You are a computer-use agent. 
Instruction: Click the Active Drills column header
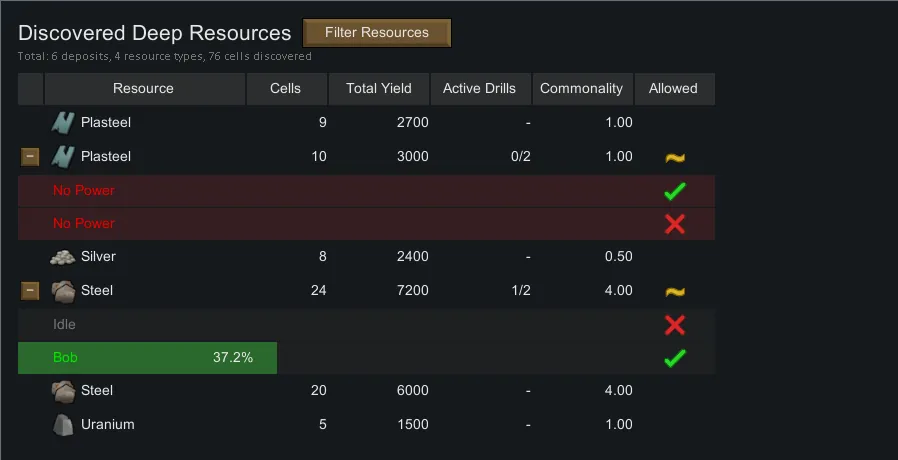click(479, 89)
